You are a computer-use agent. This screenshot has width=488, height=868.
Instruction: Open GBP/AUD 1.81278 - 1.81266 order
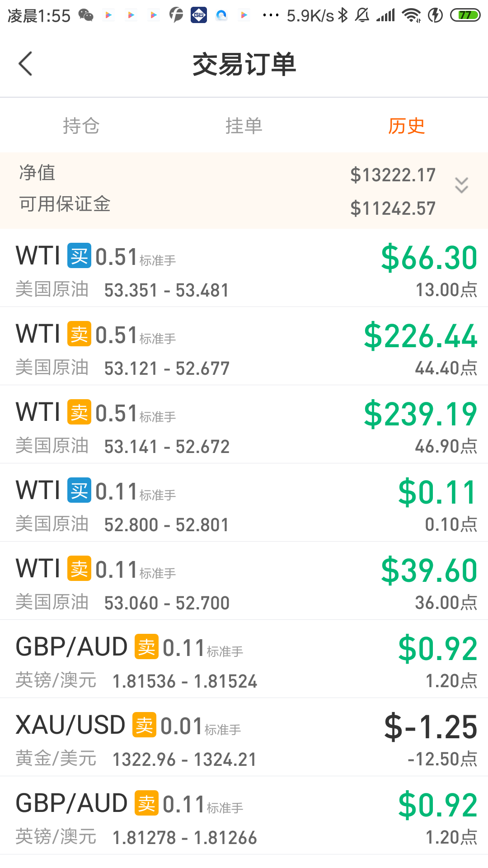[x=244, y=816]
